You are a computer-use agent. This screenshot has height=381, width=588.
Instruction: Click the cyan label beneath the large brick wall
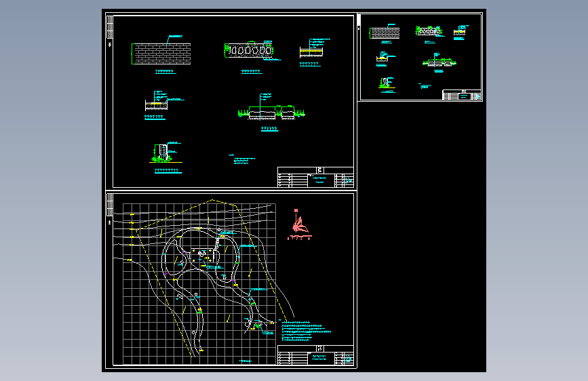165,71
